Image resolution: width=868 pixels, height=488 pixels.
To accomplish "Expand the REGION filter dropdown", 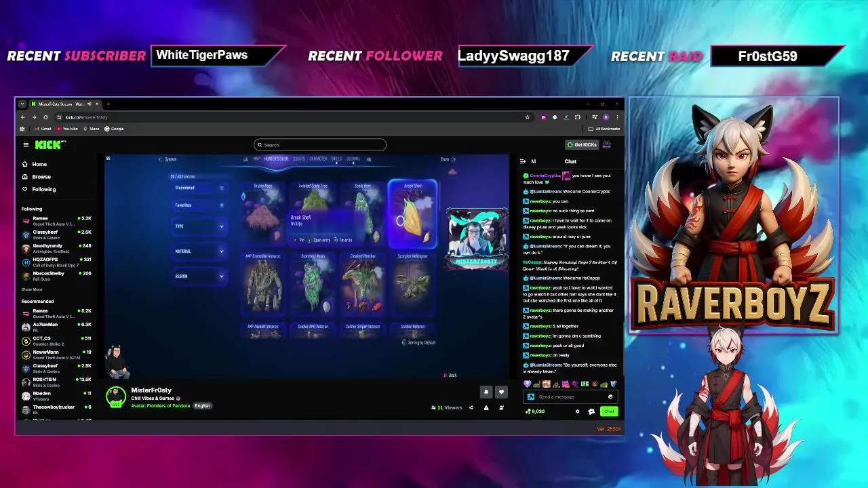I will coord(199,276).
